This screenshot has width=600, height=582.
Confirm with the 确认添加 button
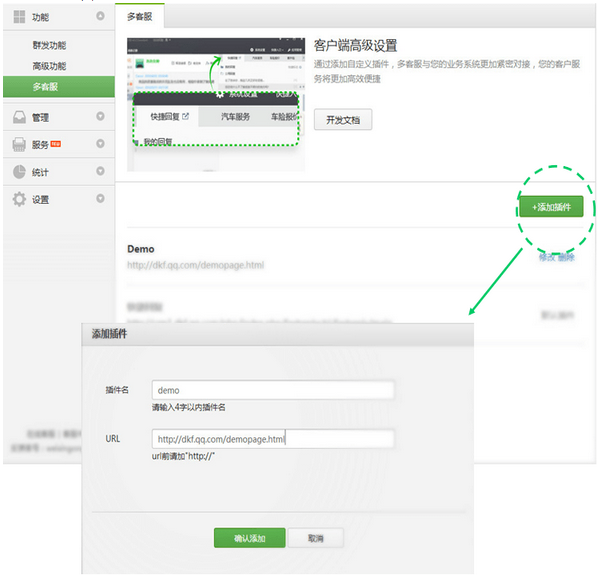[249, 538]
